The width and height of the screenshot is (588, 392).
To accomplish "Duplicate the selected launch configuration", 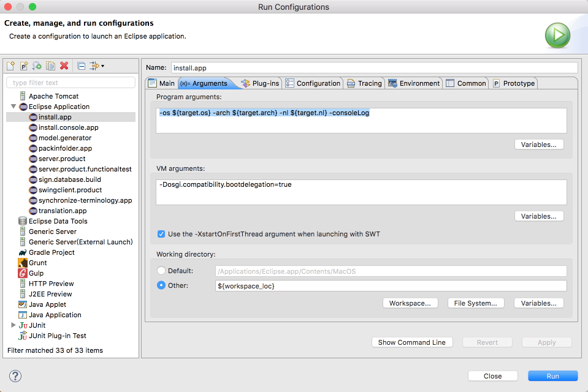I will pos(51,66).
